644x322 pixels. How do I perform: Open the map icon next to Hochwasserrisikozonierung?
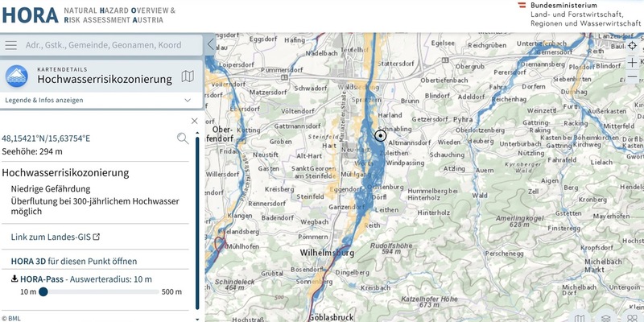click(188, 77)
